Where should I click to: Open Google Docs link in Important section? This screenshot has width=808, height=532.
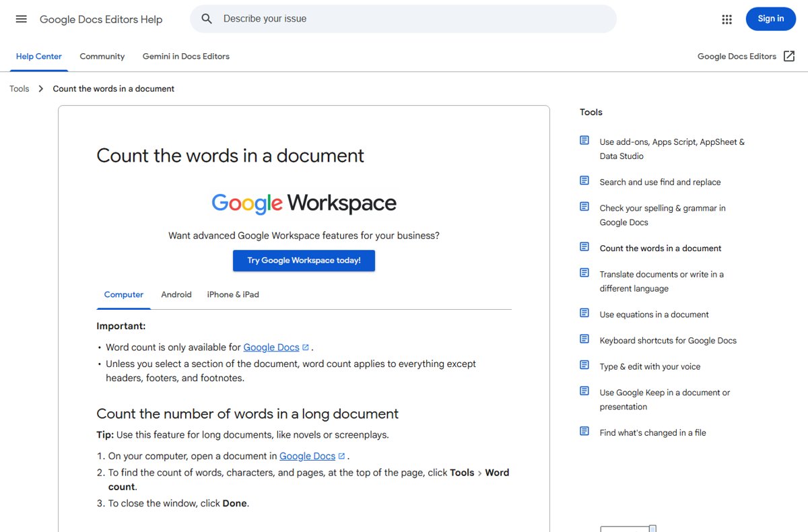(271, 347)
